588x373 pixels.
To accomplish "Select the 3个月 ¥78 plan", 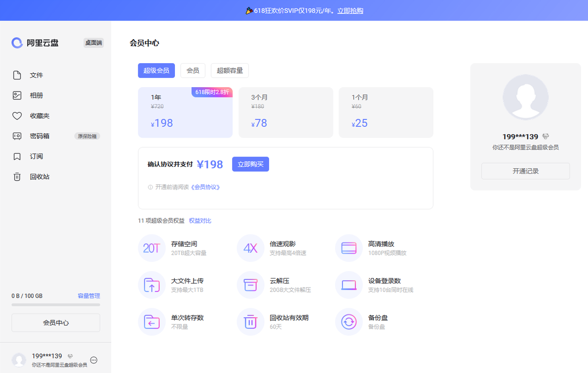I will click(x=286, y=113).
